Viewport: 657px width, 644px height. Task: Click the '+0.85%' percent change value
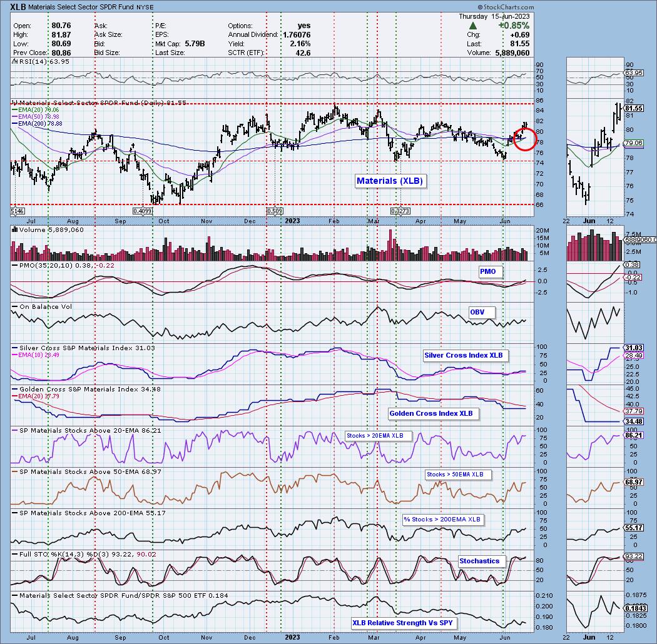click(x=514, y=26)
